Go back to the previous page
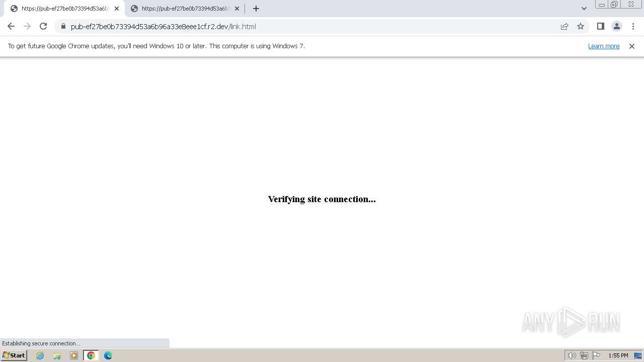The width and height of the screenshot is (644, 362). click(x=11, y=26)
